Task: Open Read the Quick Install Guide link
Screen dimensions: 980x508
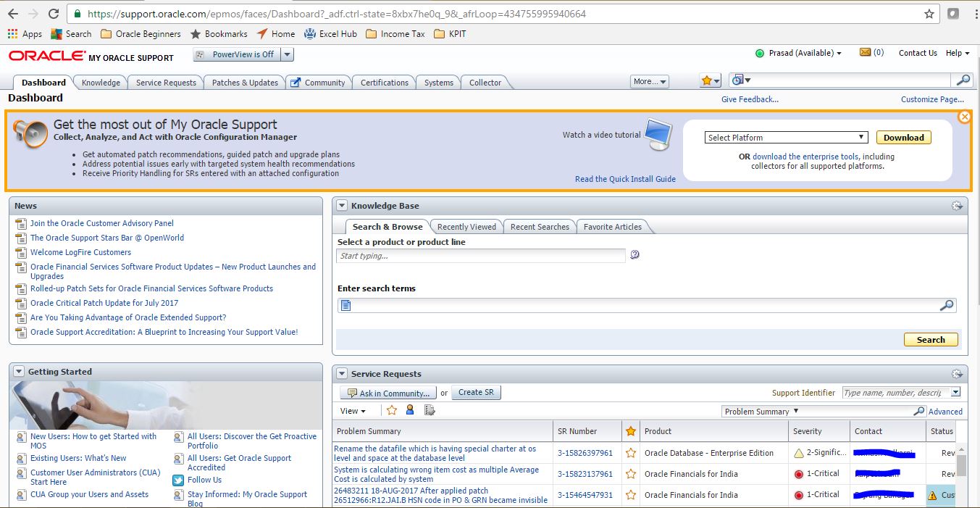Action: pyautogui.click(x=625, y=179)
